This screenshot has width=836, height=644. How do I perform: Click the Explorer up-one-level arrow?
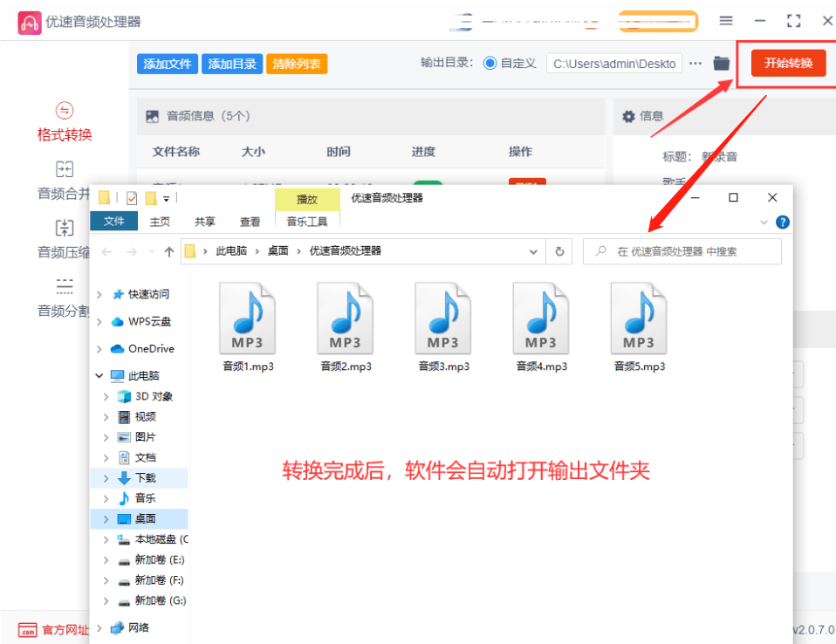(169, 251)
